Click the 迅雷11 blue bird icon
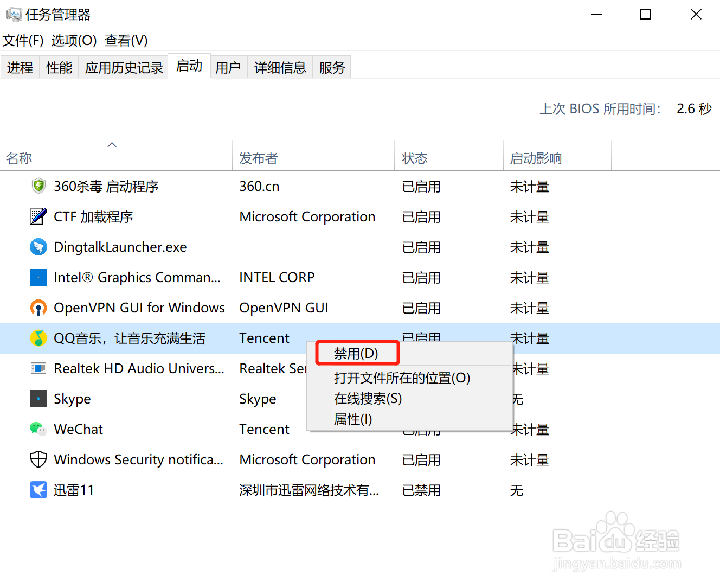This screenshot has width=720, height=588. pyautogui.click(x=38, y=490)
